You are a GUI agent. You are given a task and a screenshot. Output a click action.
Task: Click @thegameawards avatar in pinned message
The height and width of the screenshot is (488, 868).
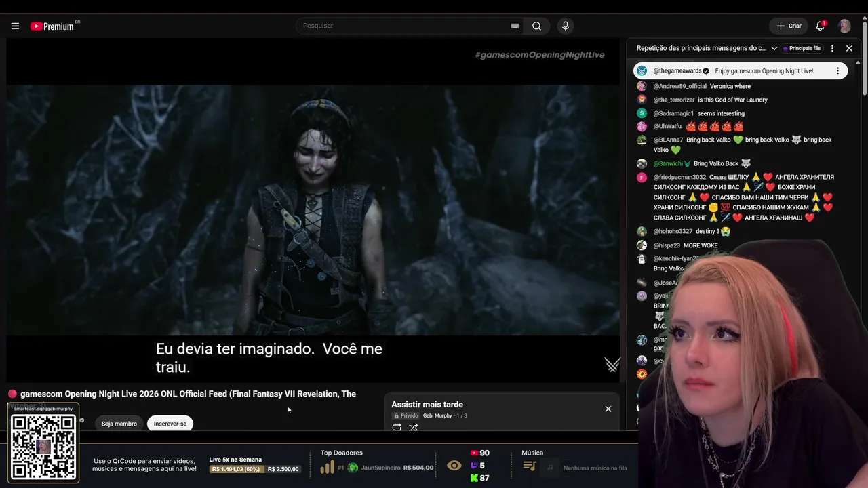click(x=642, y=71)
